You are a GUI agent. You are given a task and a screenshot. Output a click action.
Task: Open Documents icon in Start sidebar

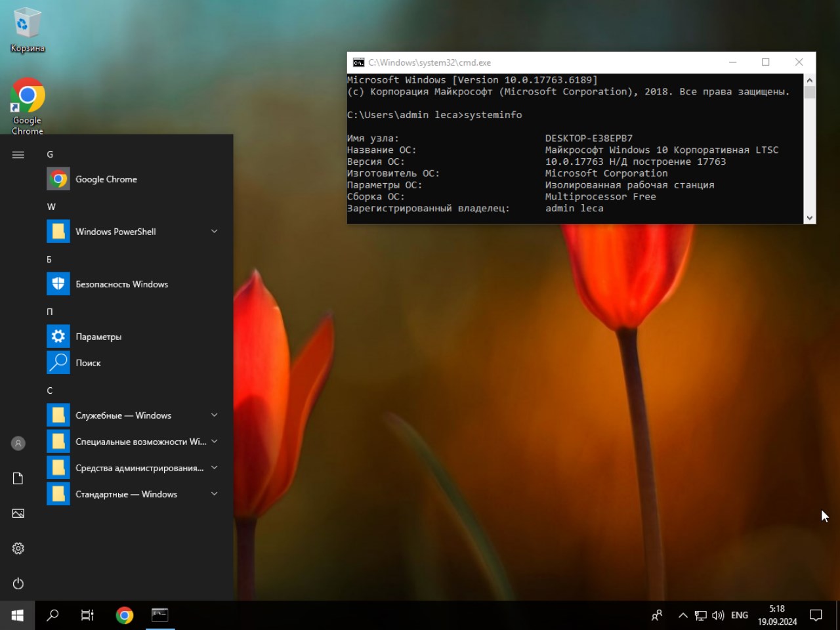(x=18, y=478)
